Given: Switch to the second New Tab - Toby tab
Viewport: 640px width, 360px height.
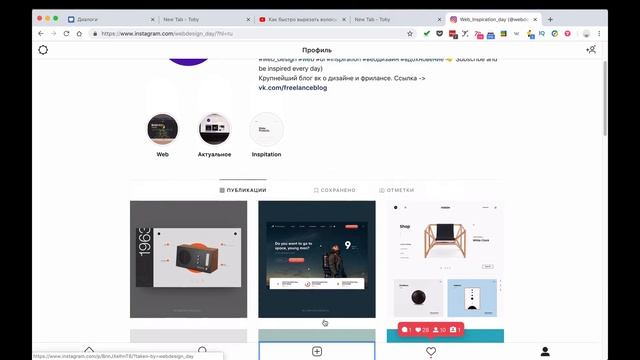Looking at the screenshot, I should click(398, 19).
